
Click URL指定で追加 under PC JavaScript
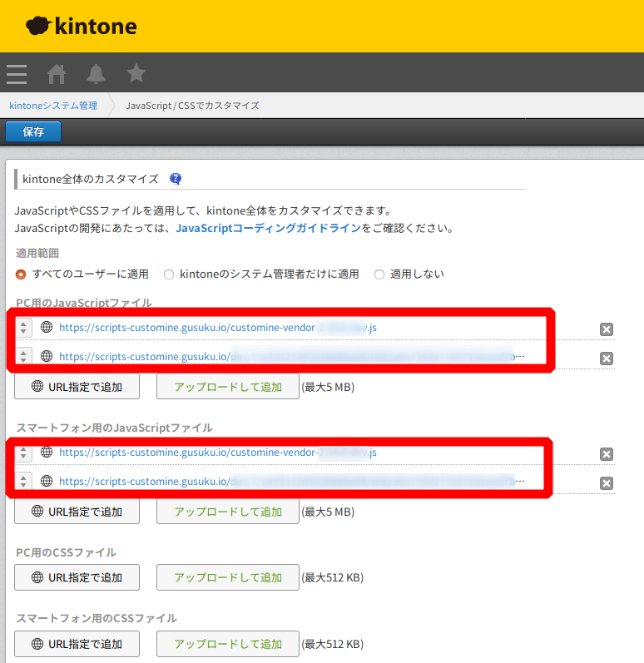(x=77, y=387)
